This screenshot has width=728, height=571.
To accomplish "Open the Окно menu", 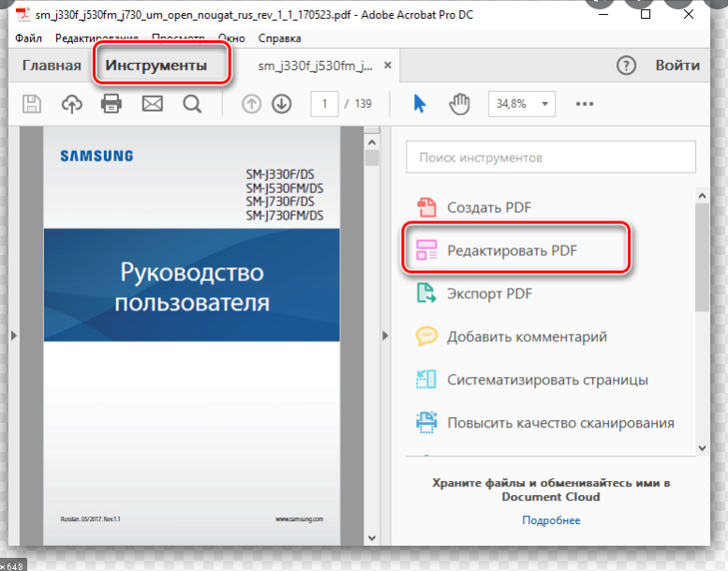I will point(231,38).
